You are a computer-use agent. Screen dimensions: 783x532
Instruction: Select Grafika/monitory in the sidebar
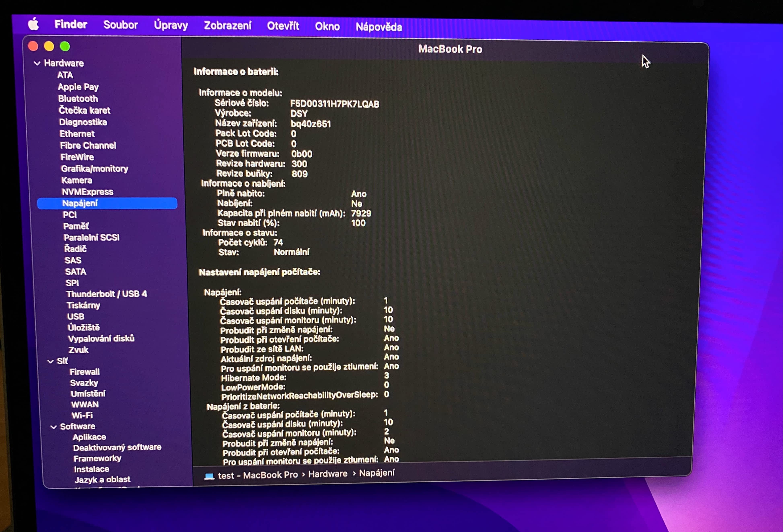94,169
